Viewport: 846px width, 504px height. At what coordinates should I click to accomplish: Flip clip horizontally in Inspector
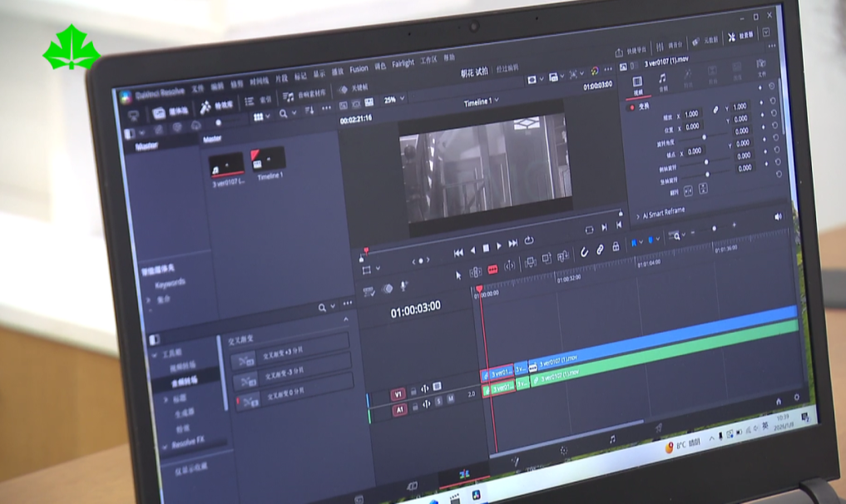[689, 189]
